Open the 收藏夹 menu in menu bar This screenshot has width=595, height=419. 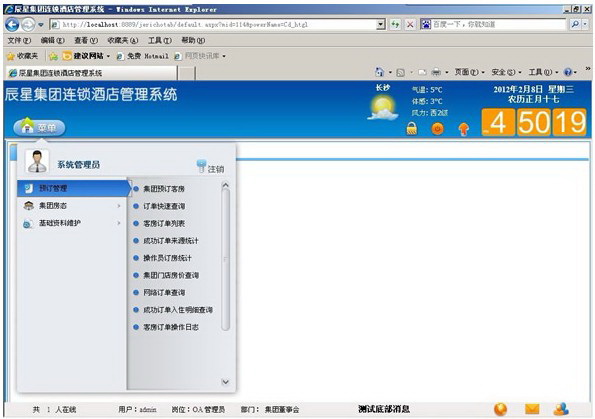point(122,40)
